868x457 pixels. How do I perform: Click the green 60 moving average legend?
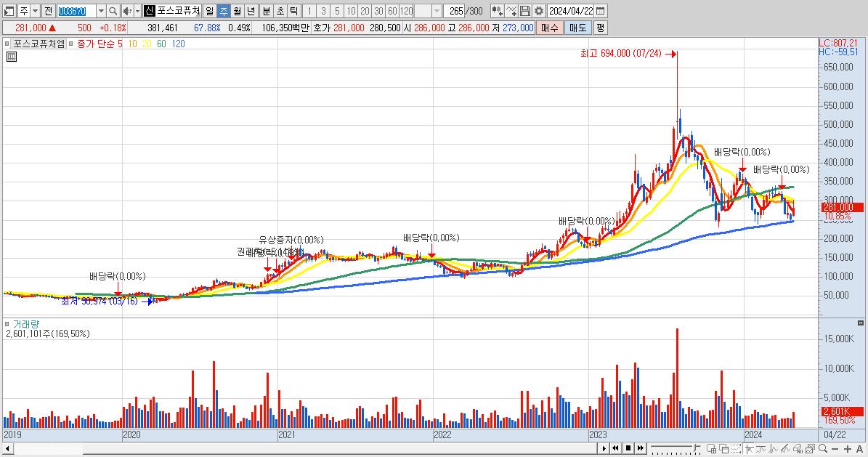pos(161,44)
